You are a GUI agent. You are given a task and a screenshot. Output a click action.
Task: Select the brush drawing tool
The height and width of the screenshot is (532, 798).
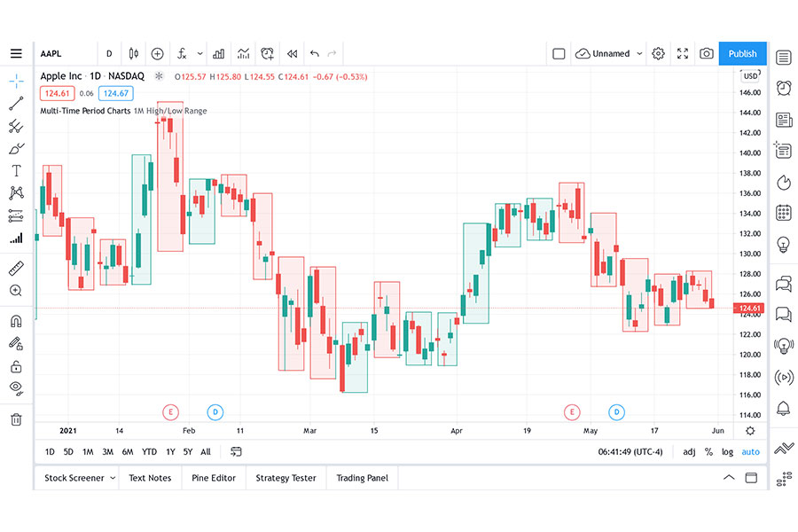pos(16,148)
